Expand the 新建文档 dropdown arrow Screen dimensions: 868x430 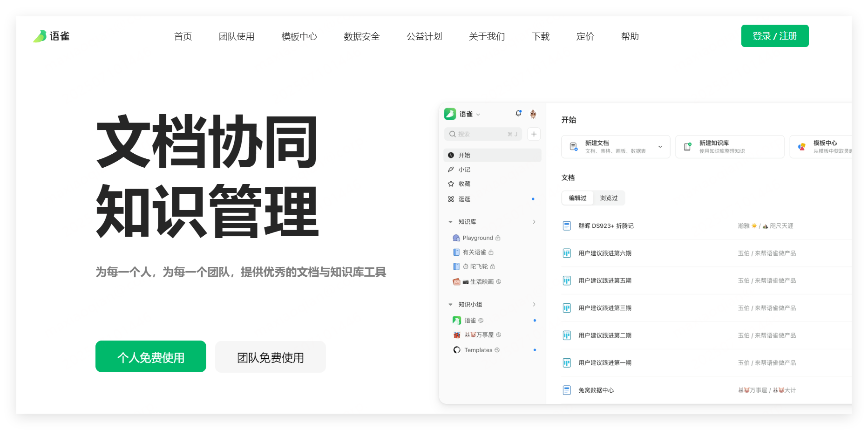click(x=660, y=147)
